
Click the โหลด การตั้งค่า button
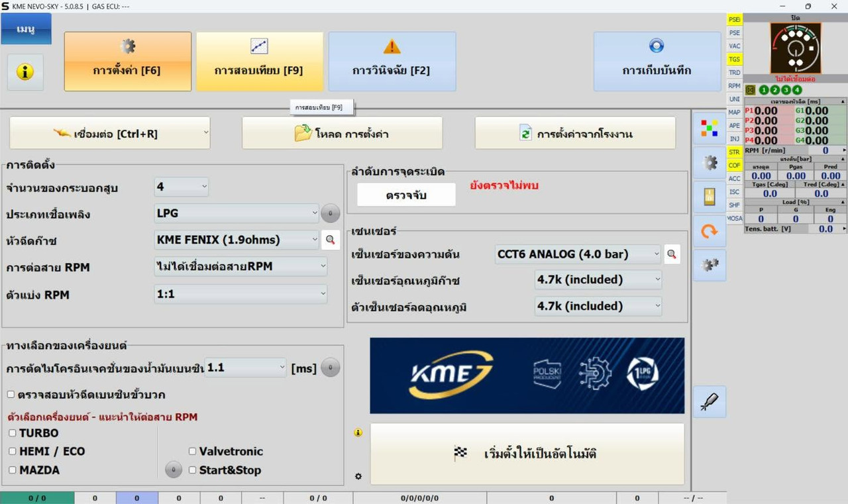[342, 133]
